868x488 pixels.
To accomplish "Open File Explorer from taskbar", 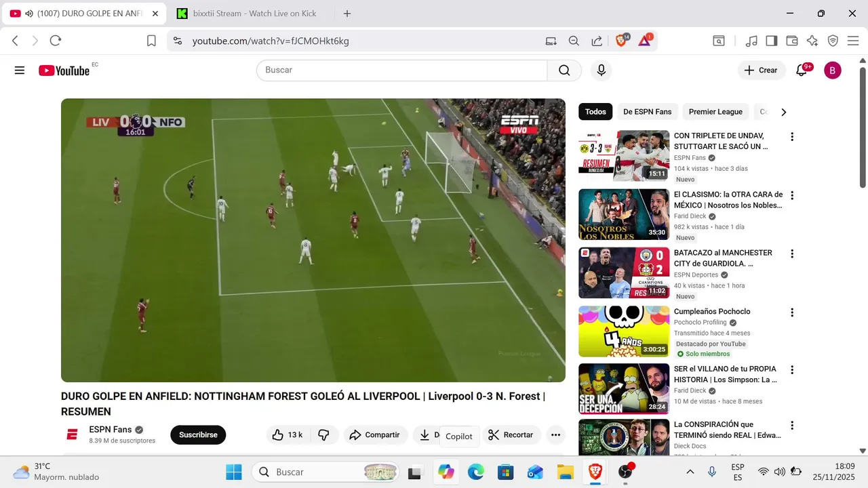I will [x=565, y=472].
